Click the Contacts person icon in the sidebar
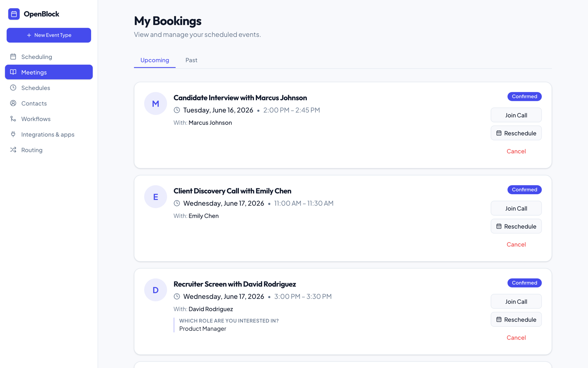 click(x=13, y=103)
